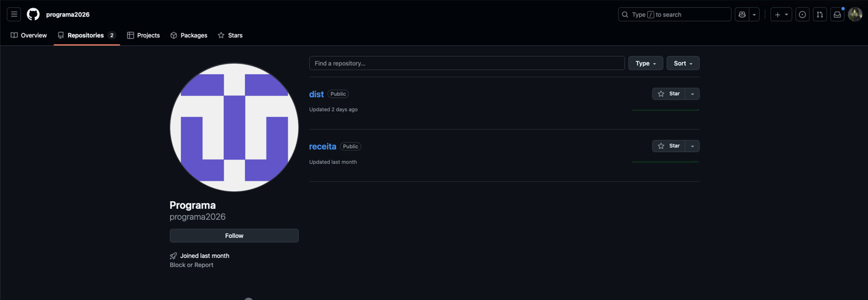Screen dimensions: 868x300
Task: Switch to the Overview tab
Action: (29, 35)
